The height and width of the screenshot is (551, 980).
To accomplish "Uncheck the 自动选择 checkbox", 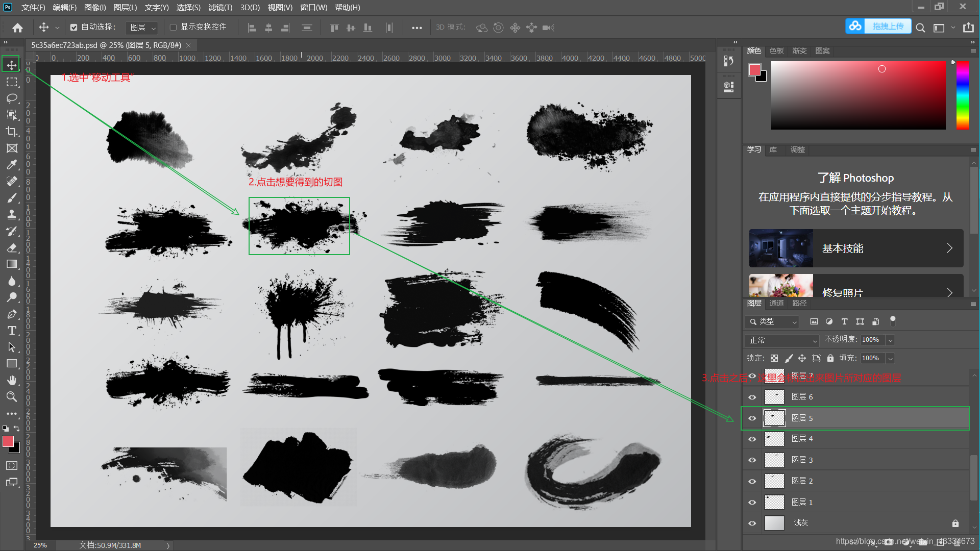I will pyautogui.click(x=74, y=27).
